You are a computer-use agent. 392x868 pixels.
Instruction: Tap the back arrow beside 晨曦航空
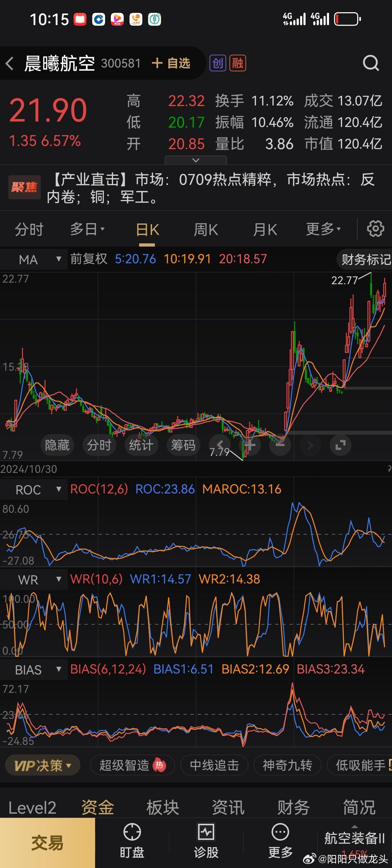point(10,63)
